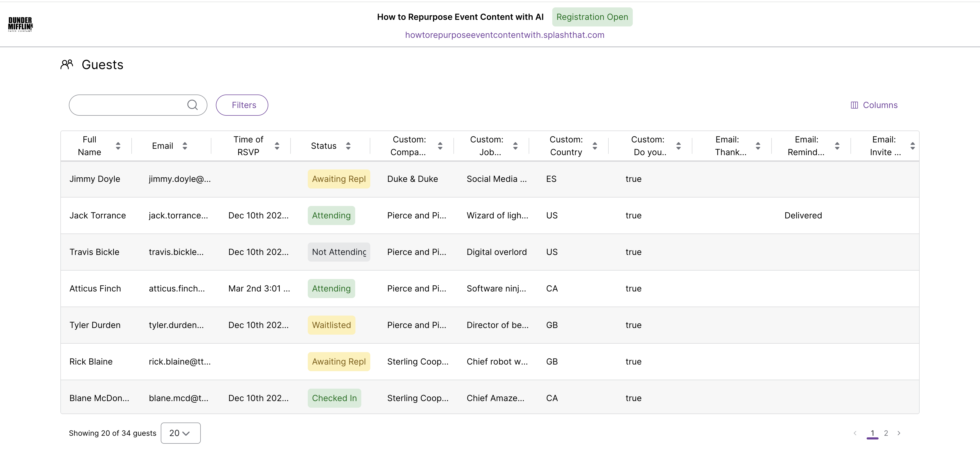Click the Dunder Mifflin logo

(x=21, y=24)
